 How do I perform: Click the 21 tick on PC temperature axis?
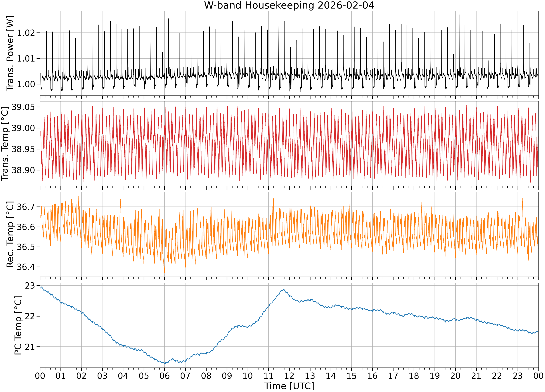pos(30,347)
